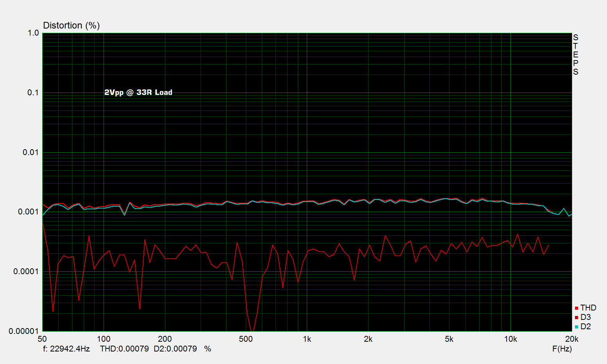Click the cyan D2 legend color square
This screenshot has height=364, width=607.
coord(577,327)
